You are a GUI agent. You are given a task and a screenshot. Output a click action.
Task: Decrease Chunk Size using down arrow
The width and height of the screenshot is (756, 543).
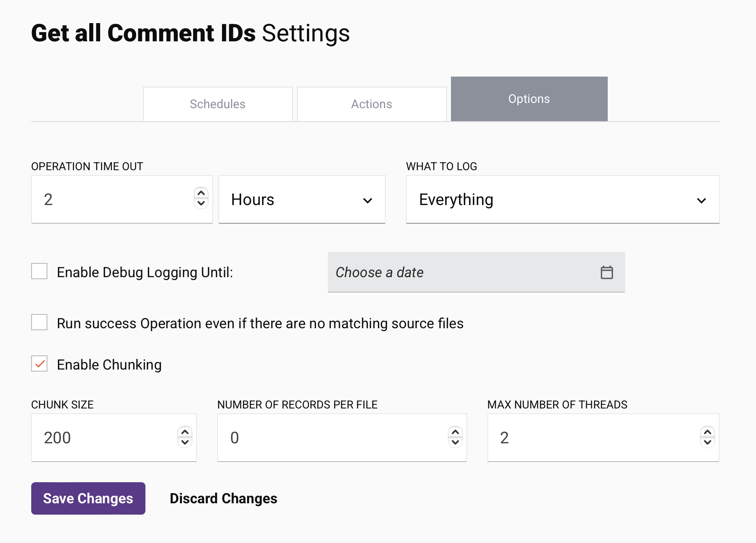click(x=185, y=443)
